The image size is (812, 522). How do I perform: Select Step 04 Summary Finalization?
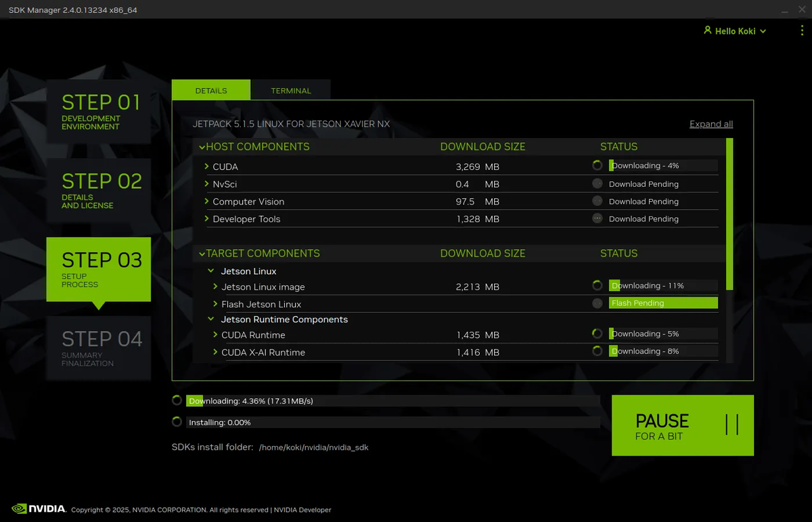click(99, 348)
